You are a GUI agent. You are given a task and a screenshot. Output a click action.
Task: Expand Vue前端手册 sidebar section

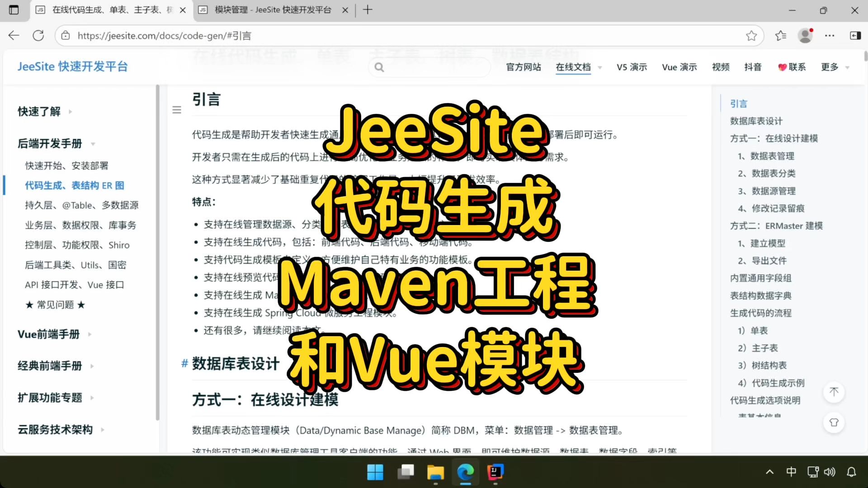tap(54, 334)
